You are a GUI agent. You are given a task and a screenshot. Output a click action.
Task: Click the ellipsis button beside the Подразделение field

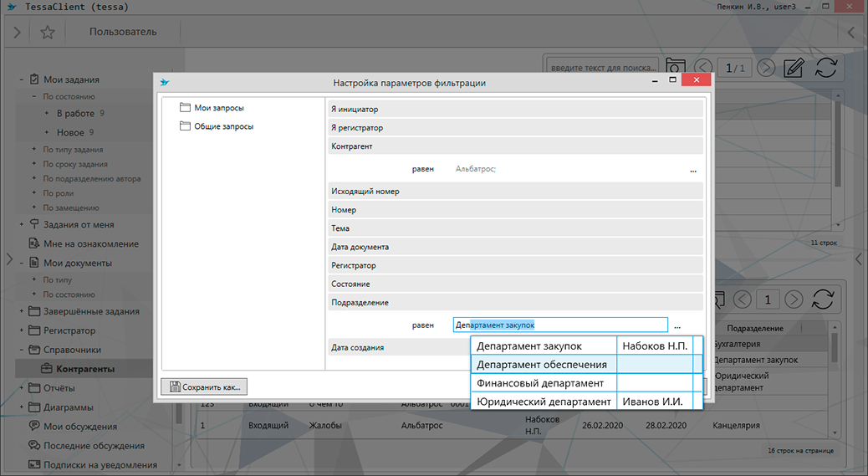677,325
